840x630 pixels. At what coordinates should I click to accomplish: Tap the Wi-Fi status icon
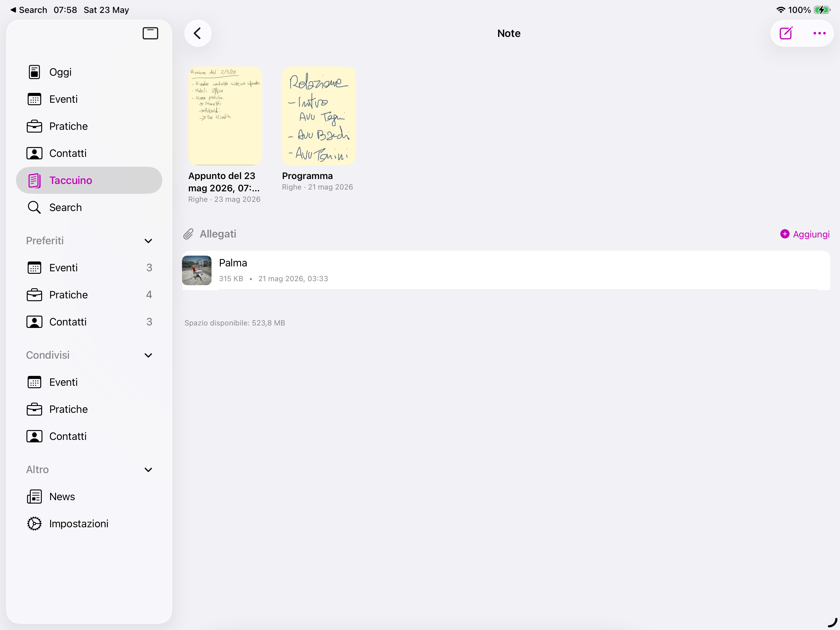pyautogui.click(x=780, y=10)
